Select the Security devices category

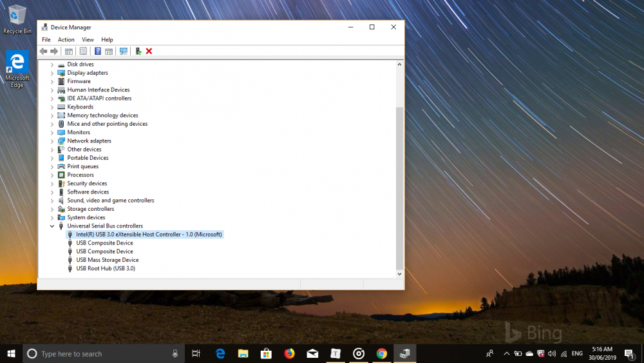(x=87, y=183)
